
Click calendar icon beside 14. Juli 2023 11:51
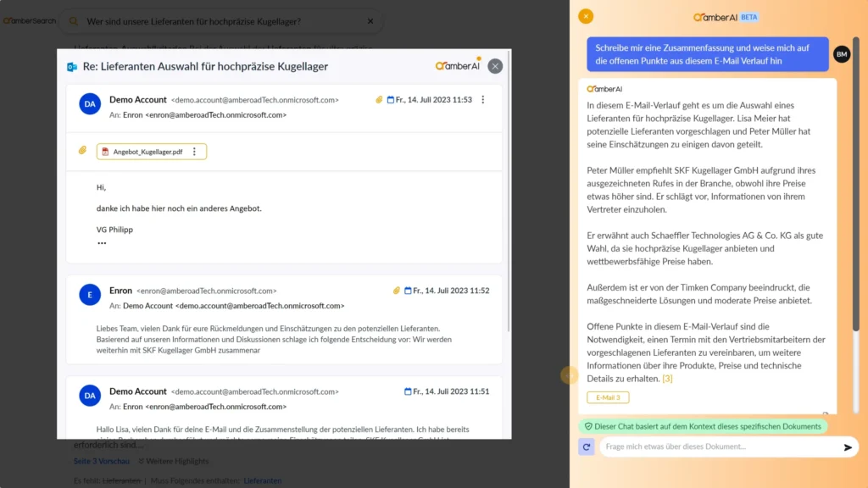coord(408,391)
